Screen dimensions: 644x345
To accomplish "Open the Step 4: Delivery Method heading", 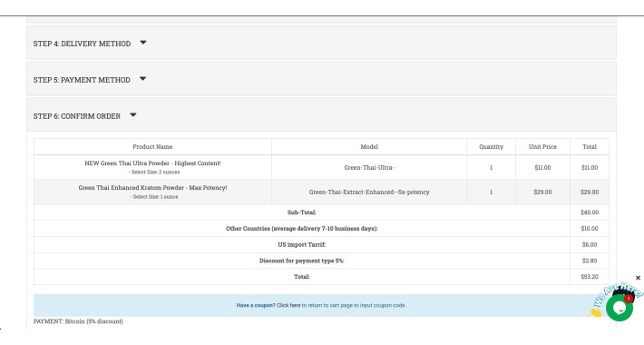I will [x=83, y=44].
